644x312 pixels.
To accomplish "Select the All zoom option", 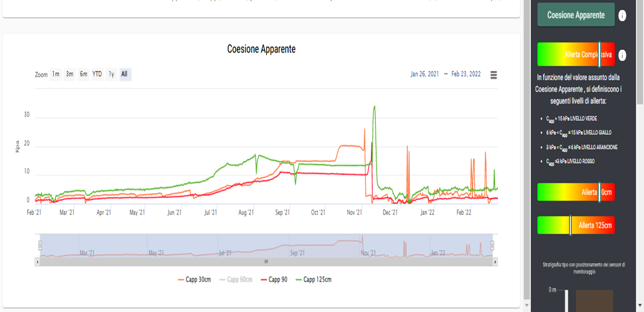I will (124, 74).
